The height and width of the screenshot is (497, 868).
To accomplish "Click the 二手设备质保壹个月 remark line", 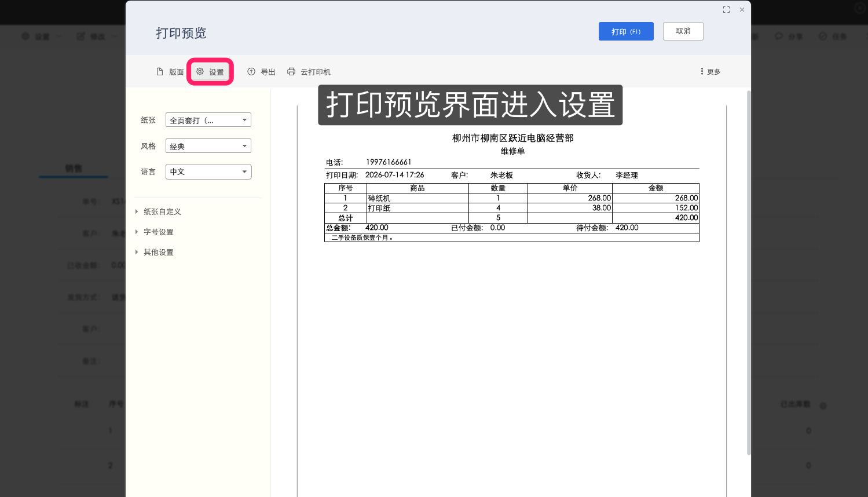I will pyautogui.click(x=362, y=237).
